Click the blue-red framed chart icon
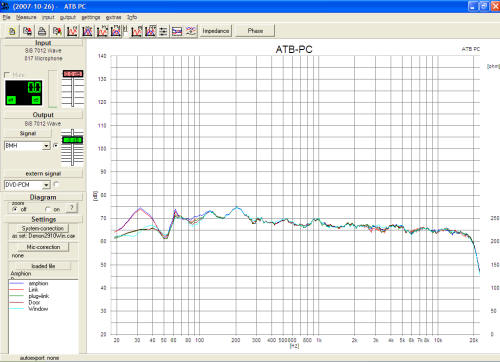 coord(177,31)
